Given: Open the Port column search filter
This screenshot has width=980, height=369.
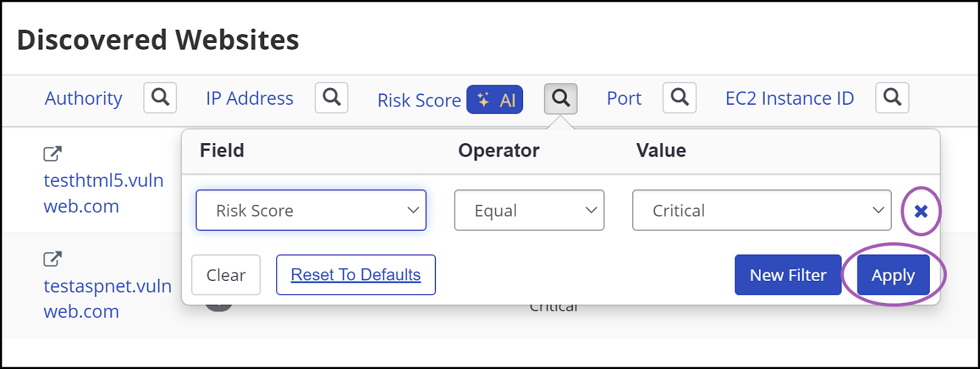Looking at the screenshot, I should pos(679,98).
